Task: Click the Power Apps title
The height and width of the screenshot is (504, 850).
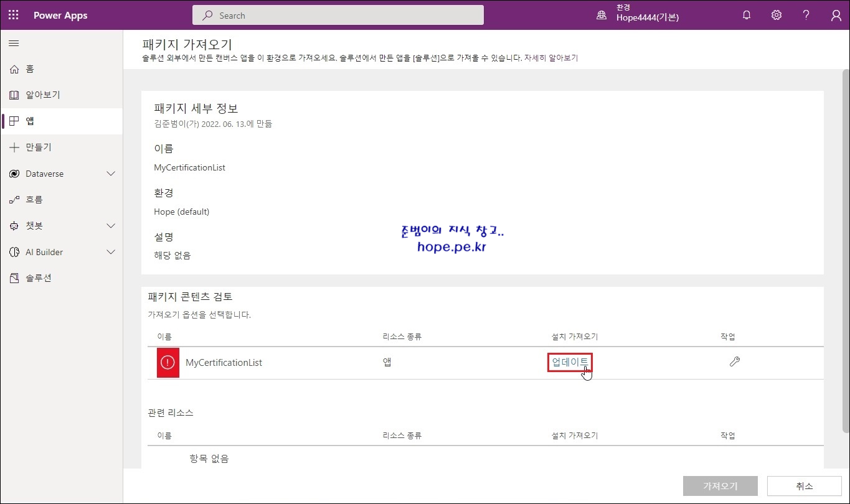Action: coord(60,16)
